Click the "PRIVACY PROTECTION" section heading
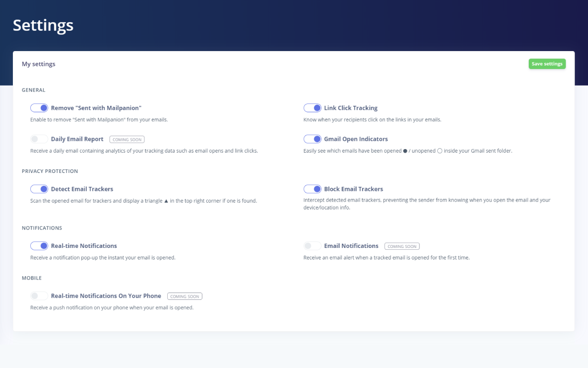Image resolution: width=588 pixels, height=368 pixels. [x=50, y=171]
